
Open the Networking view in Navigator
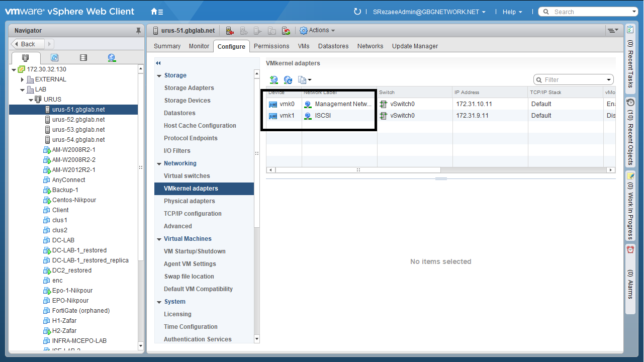pos(112,58)
